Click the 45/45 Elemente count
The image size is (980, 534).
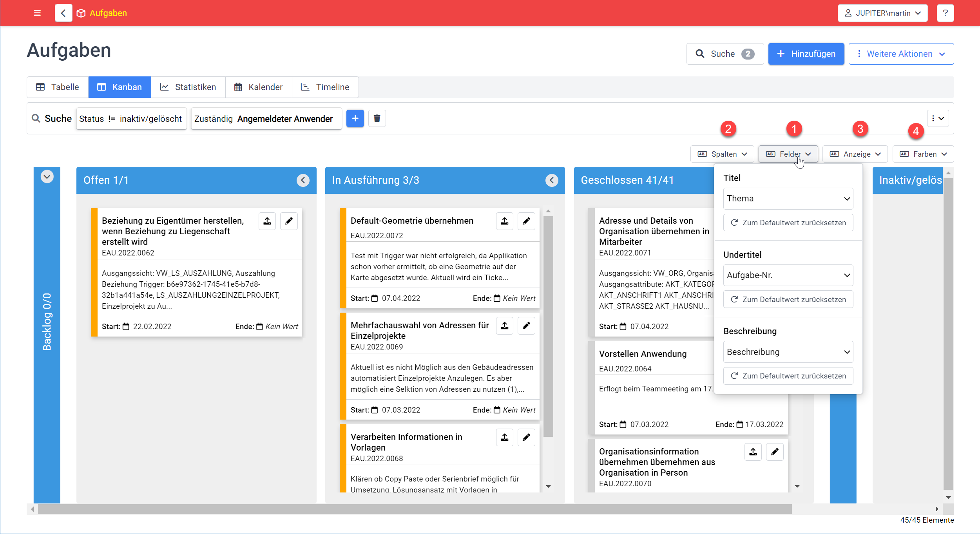927,520
